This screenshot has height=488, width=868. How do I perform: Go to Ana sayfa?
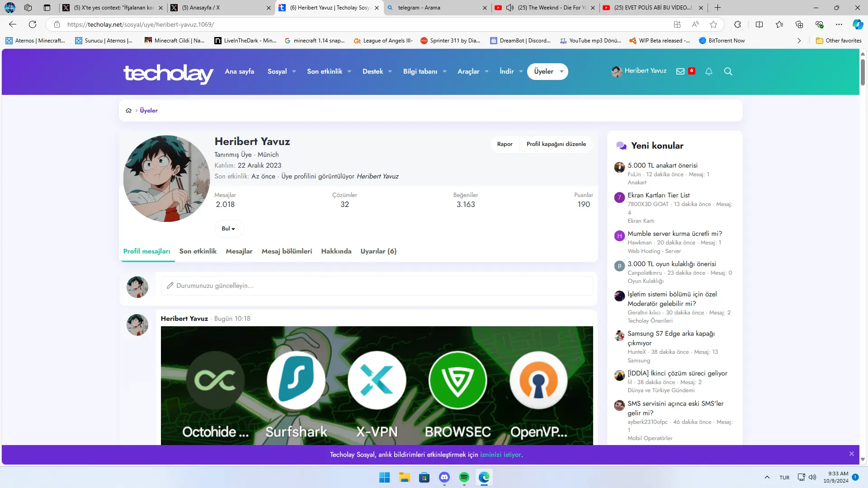coord(240,71)
